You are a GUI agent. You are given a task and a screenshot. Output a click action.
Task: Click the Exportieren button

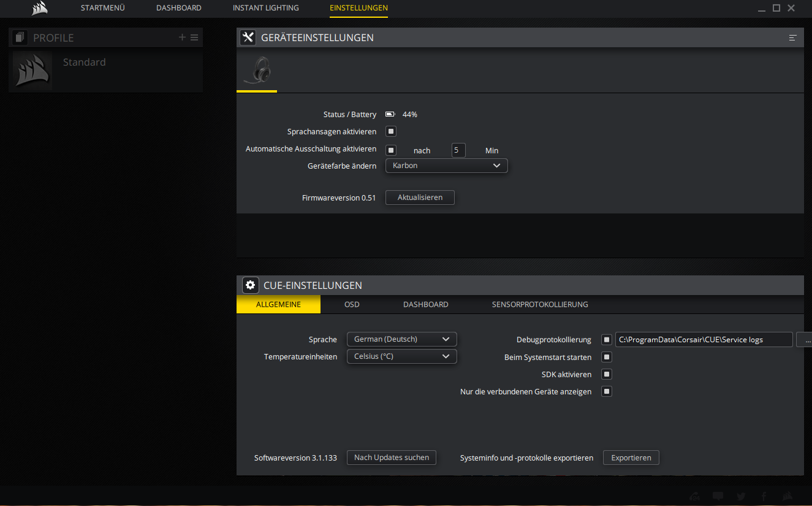click(x=631, y=458)
